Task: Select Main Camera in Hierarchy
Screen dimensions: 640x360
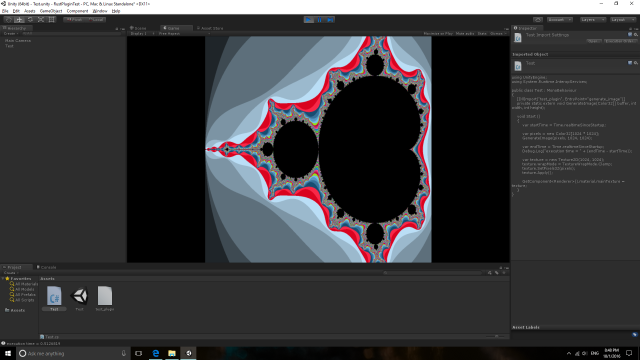Action: pos(18,40)
